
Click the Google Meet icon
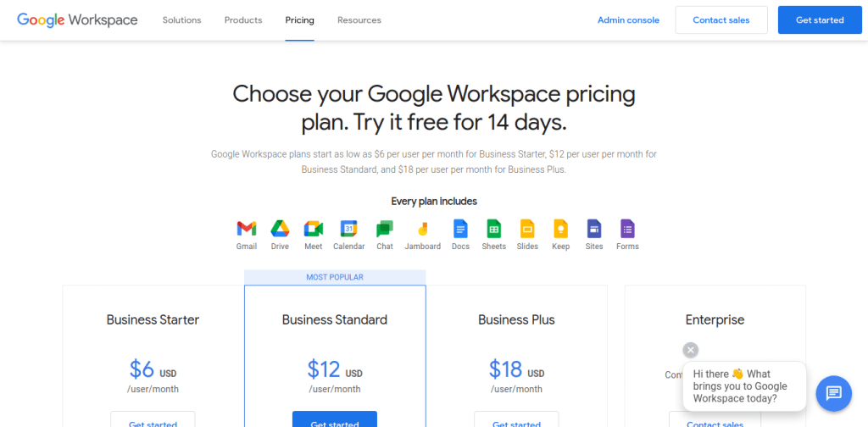pos(314,229)
